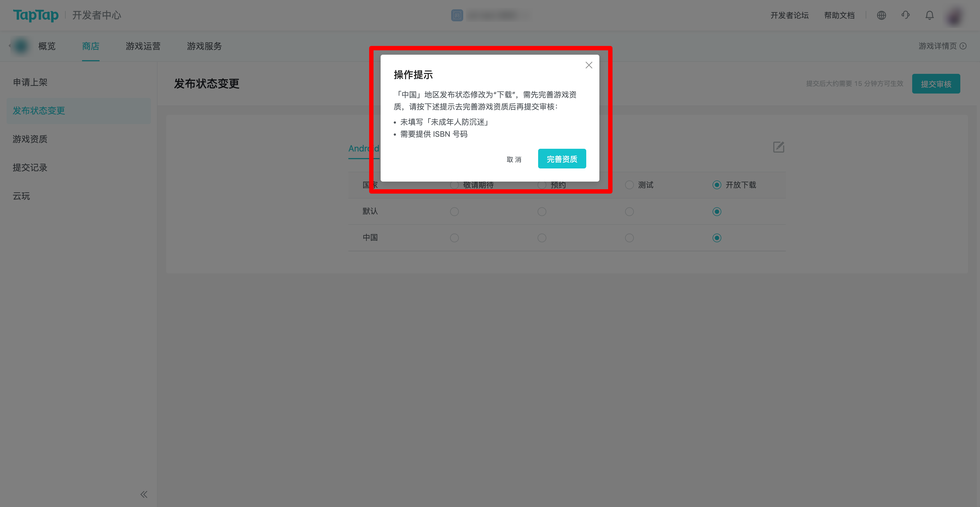Click the 完善资质 button
The image size is (980, 507).
click(x=562, y=159)
